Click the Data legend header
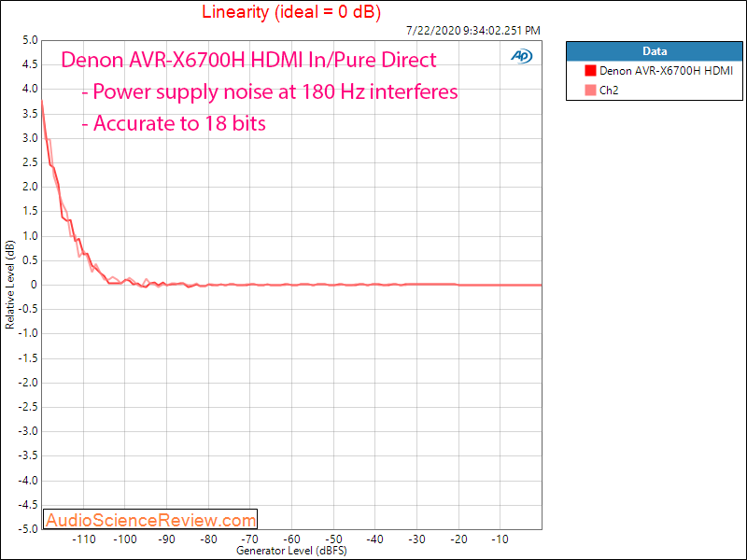Screen dimensions: 747x560 [x=655, y=51]
